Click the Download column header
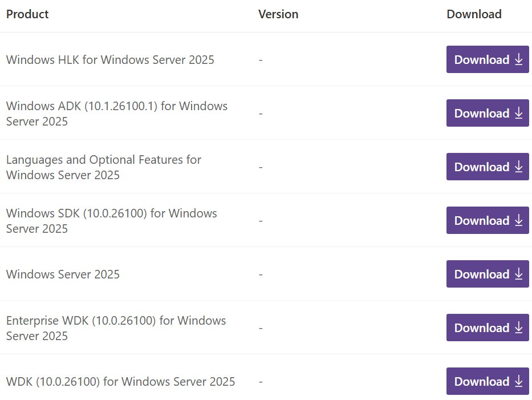The width and height of the screenshot is (532, 400). pos(474,14)
